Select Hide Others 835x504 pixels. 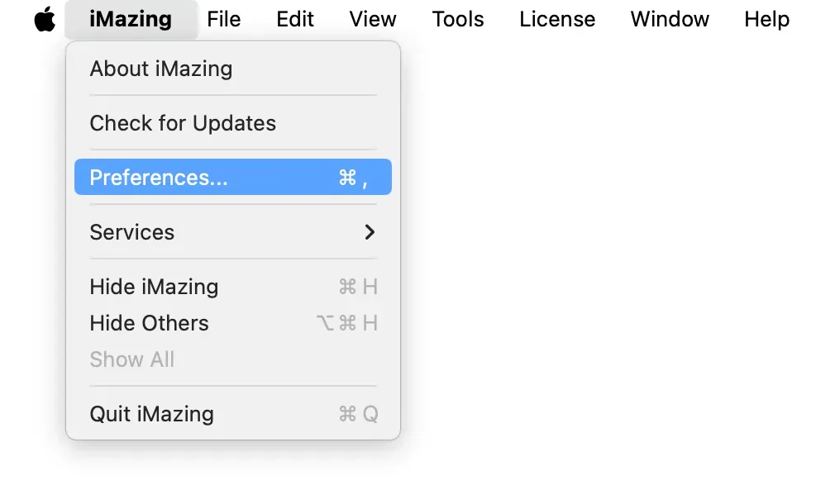[149, 323]
